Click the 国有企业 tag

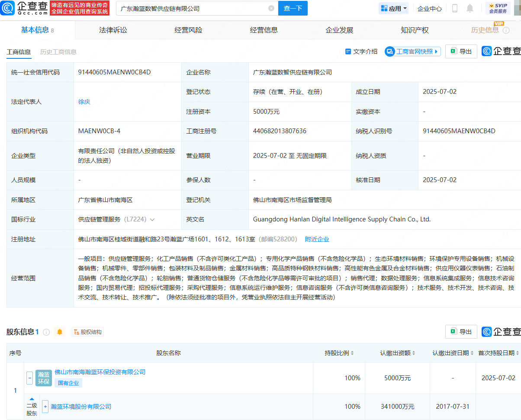point(68,383)
